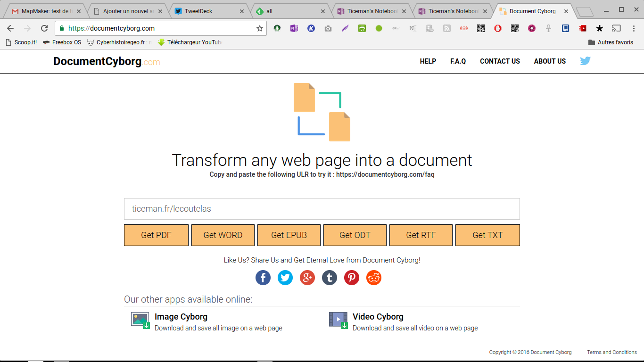The width and height of the screenshot is (644, 362).
Task: Open the F.A.Q page
Action: coord(458,61)
